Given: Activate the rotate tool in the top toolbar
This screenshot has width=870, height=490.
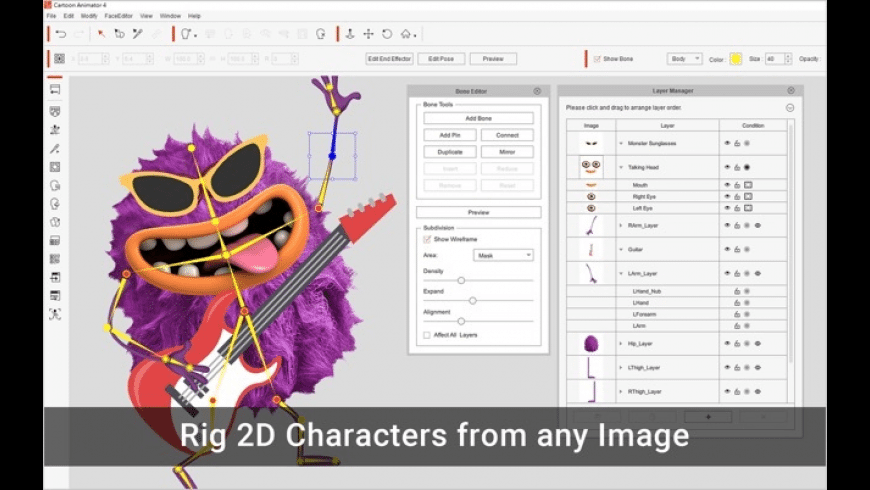Looking at the screenshot, I should [x=387, y=34].
